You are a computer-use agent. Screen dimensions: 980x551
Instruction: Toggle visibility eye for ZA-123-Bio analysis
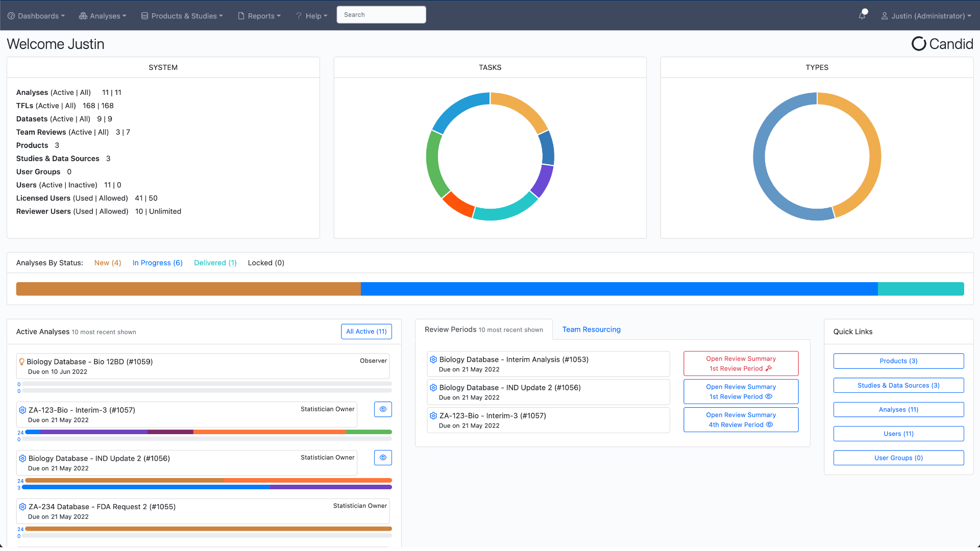(383, 409)
